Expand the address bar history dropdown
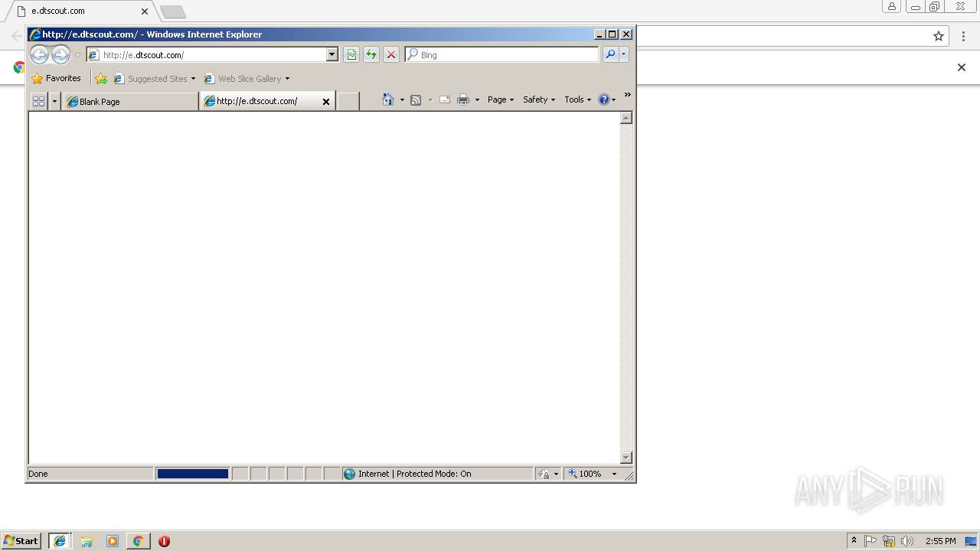The width and height of the screenshot is (980, 551). point(332,55)
